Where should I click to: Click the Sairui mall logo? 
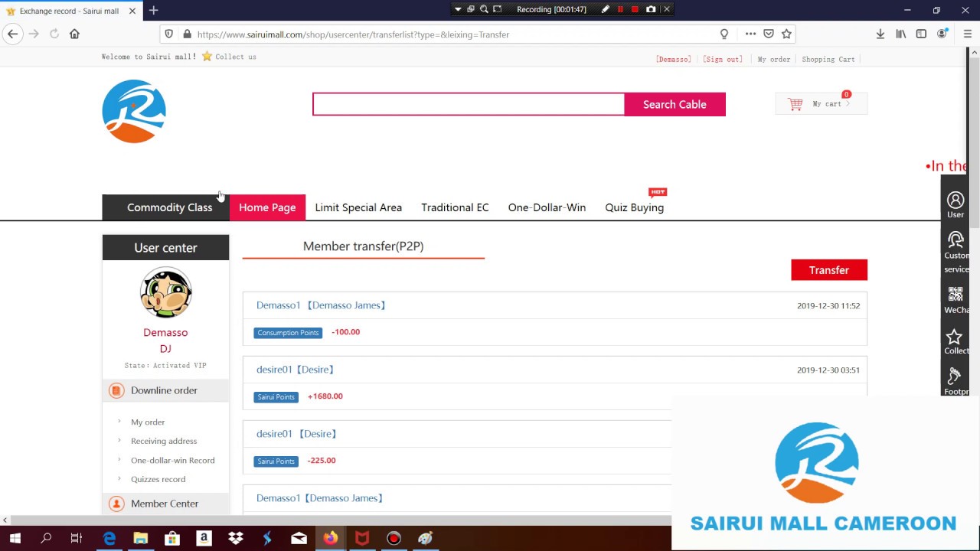pyautogui.click(x=134, y=112)
